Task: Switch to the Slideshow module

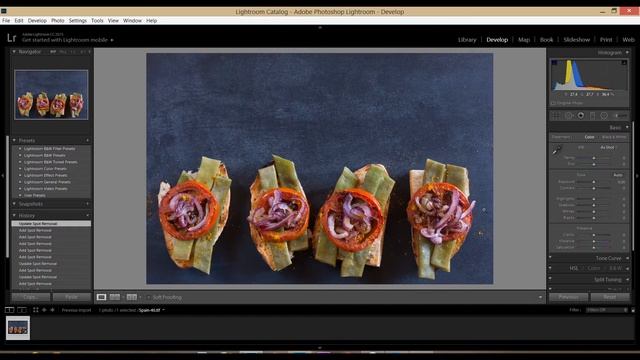Action: coord(576,40)
